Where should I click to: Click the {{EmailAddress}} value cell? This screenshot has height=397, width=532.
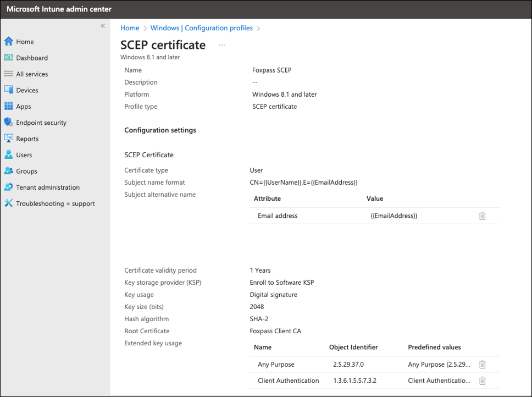point(394,216)
